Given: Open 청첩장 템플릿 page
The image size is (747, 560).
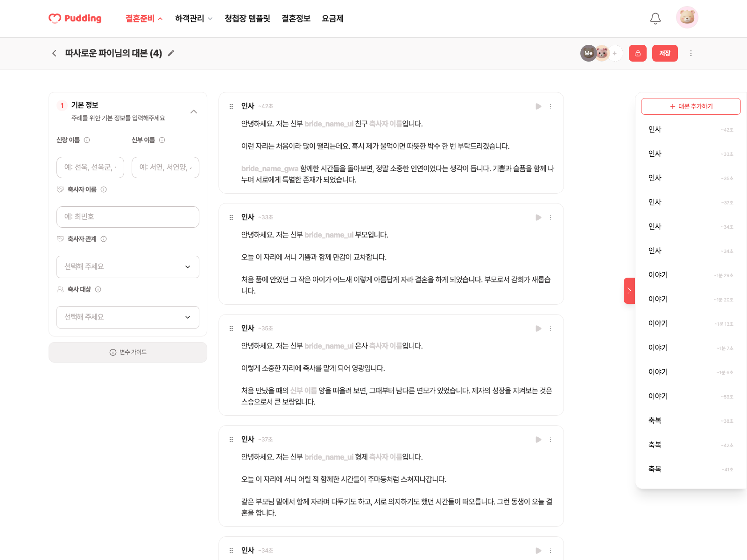Looking at the screenshot, I should (x=247, y=19).
